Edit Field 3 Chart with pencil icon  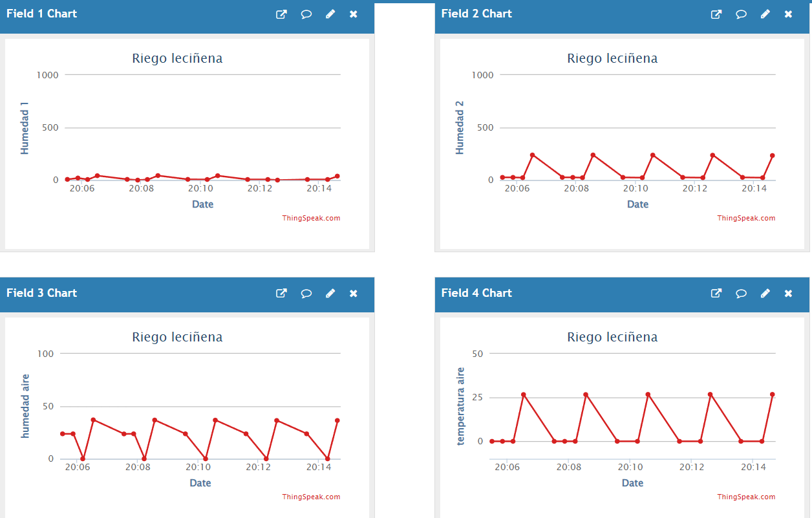tap(330, 294)
